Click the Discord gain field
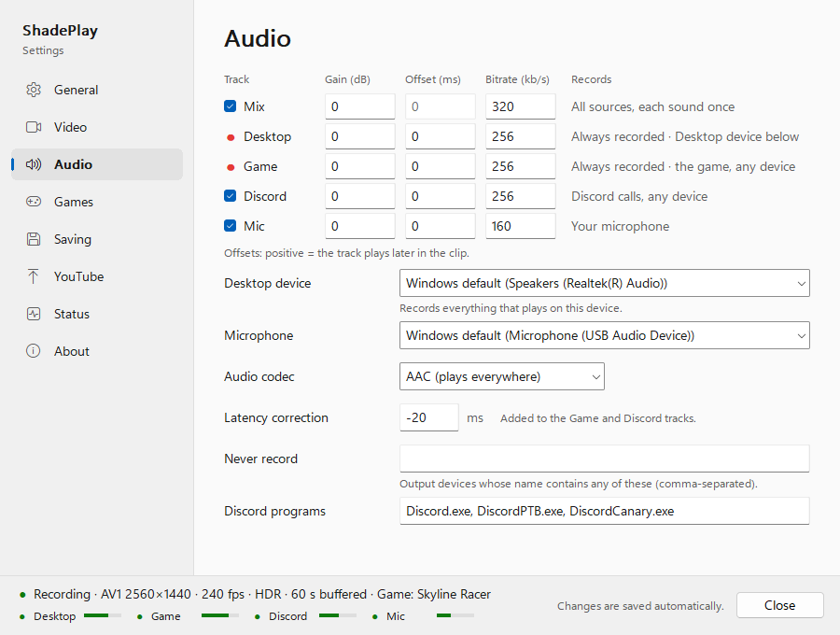This screenshot has width=840, height=635. tap(360, 196)
